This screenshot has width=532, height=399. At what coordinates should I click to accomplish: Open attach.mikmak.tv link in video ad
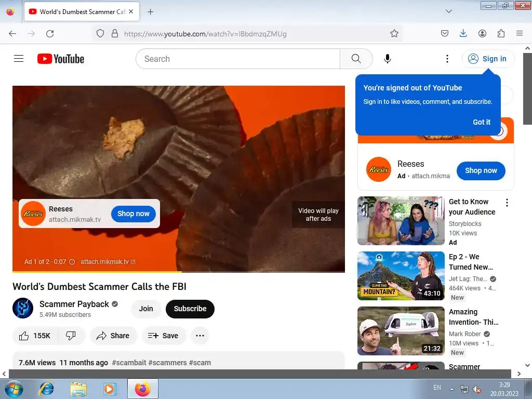(108, 262)
